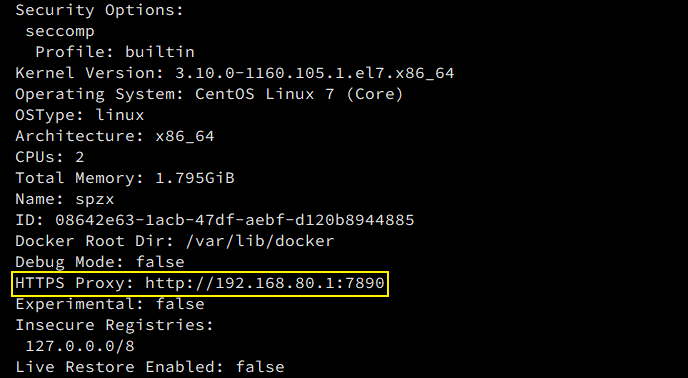Image resolution: width=688 pixels, height=378 pixels.
Task: Click the Name: spzx line
Action: [x=65, y=199]
